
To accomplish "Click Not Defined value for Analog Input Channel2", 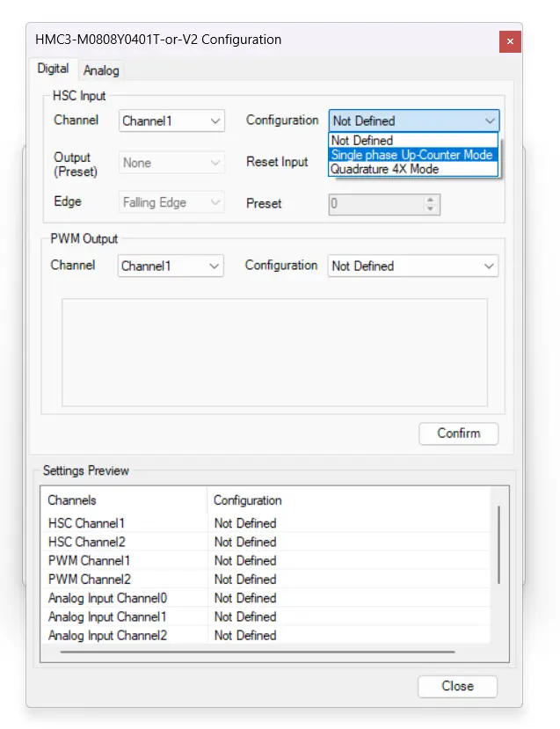I will tap(245, 635).
